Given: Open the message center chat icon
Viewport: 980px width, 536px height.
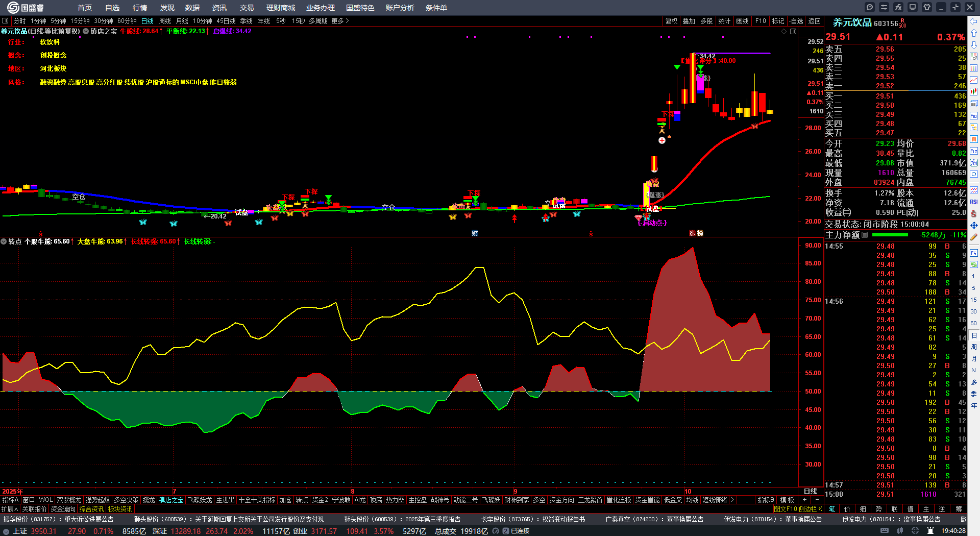Looking at the screenshot, I should (870, 7).
